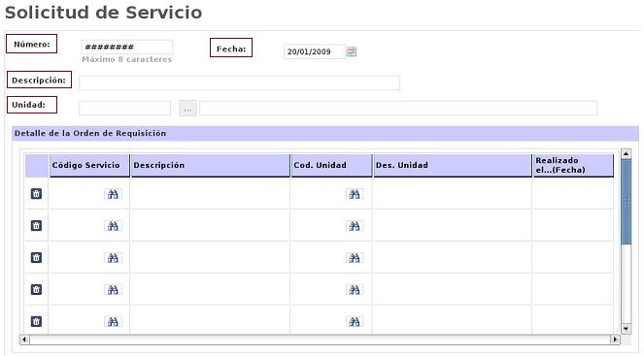Click the horizontal scrollbar right arrow
Viewport: 644px width, 356px height.
click(615, 340)
